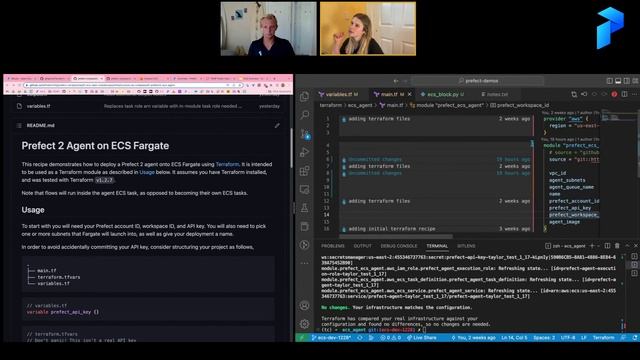
Task: Open the Source Control view with badge
Action: click(305, 134)
